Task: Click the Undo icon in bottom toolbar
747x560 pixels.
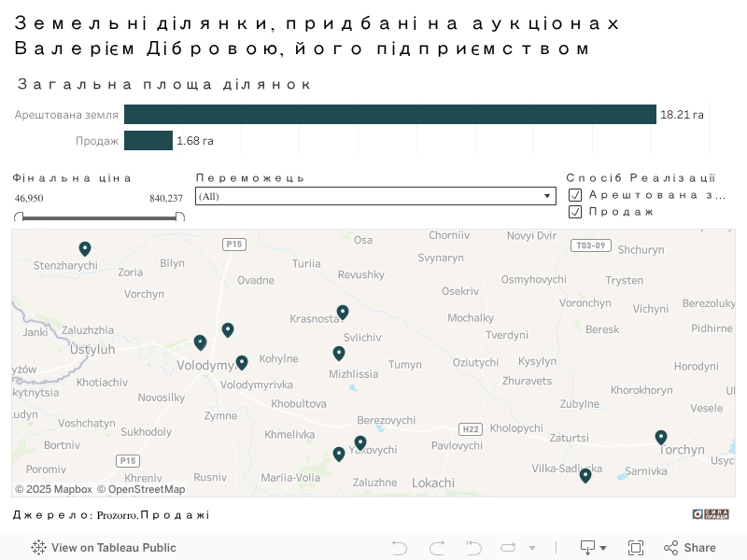Action: pos(400,548)
